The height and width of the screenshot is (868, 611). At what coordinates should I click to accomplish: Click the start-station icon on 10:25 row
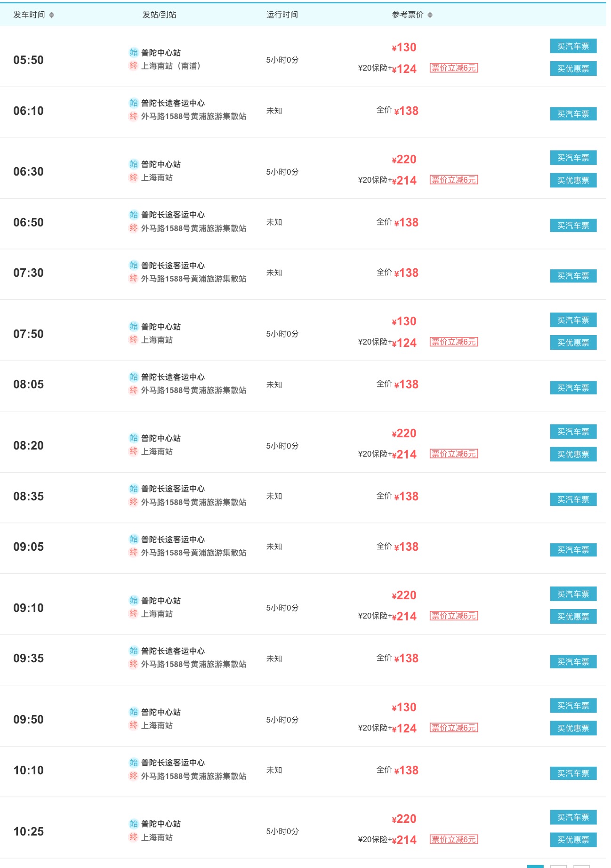pos(134,824)
